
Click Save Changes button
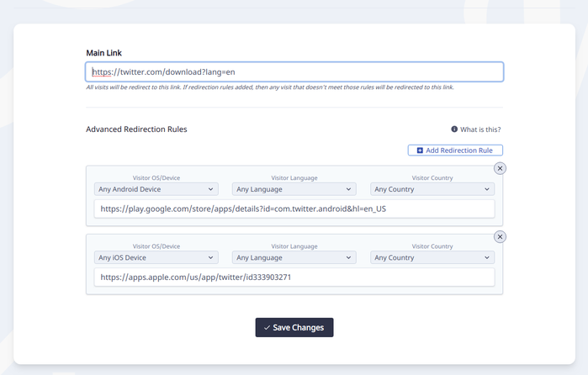[294, 327]
